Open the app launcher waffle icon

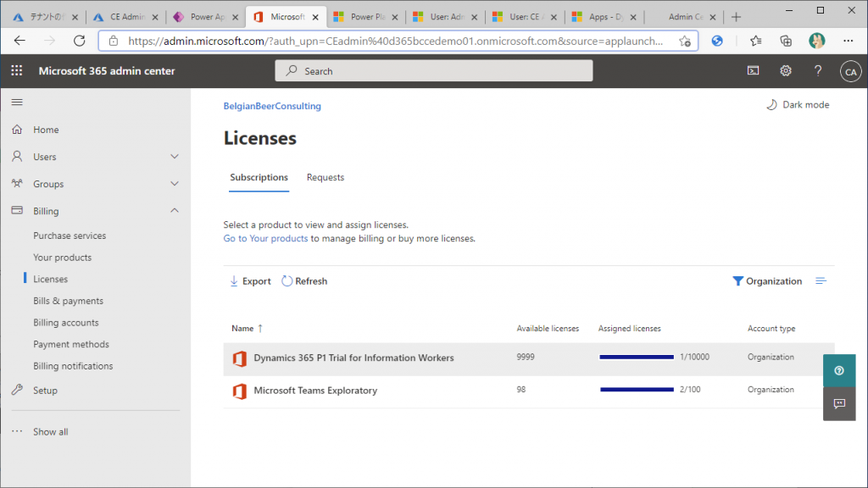pyautogui.click(x=17, y=71)
